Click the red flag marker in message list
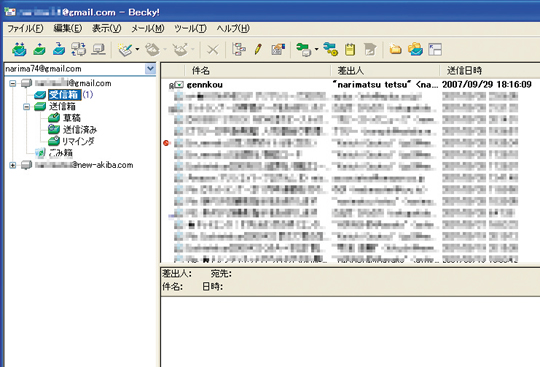This screenshot has width=540, height=367. 166,143
